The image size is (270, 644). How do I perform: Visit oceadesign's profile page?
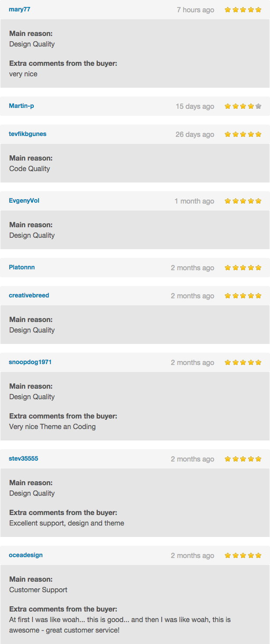tap(26, 555)
